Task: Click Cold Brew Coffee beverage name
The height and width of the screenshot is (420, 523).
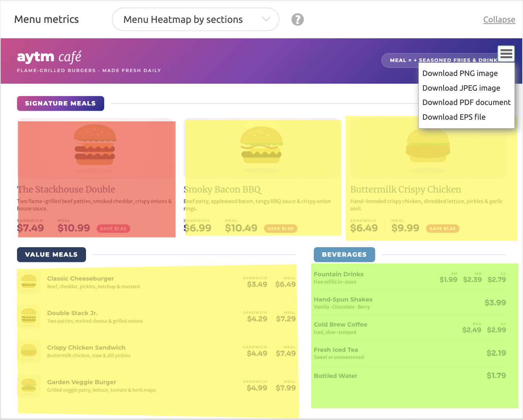Action: click(x=341, y=325)
